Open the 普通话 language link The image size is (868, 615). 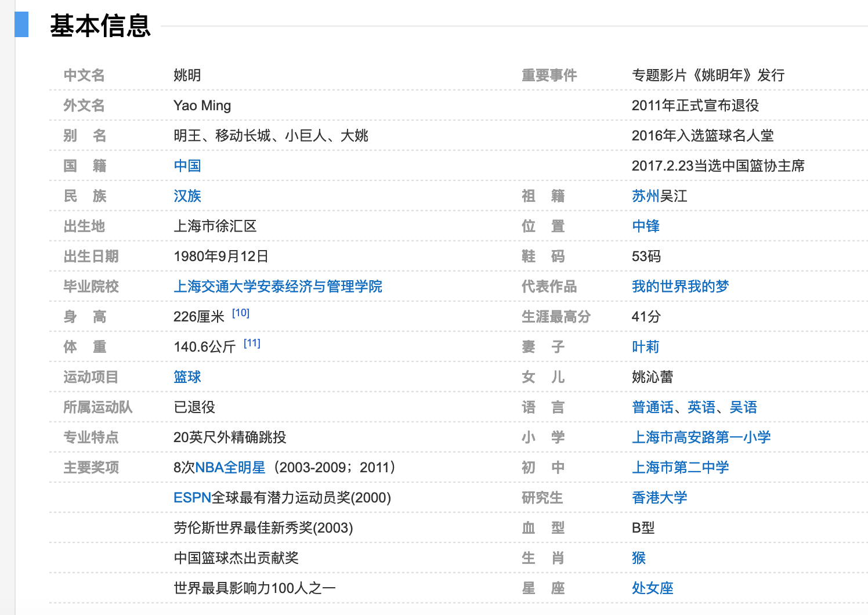[x=653, y=407]
